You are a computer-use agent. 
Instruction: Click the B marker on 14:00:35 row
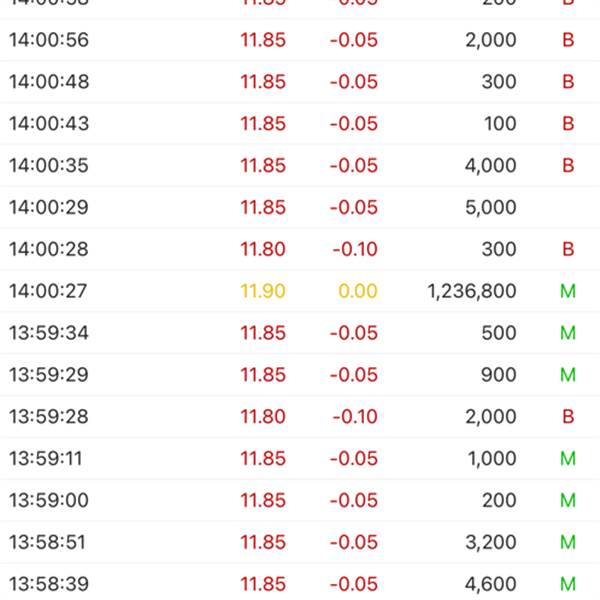[x=568, y=165]
